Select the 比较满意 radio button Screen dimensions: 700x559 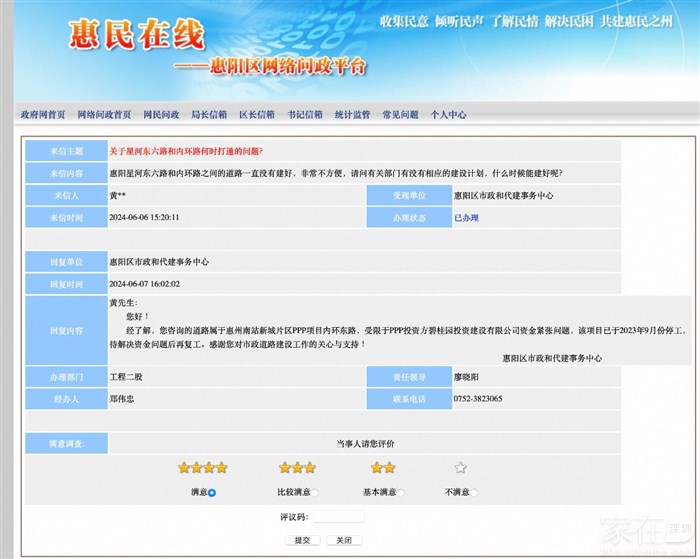click(314, 493)
